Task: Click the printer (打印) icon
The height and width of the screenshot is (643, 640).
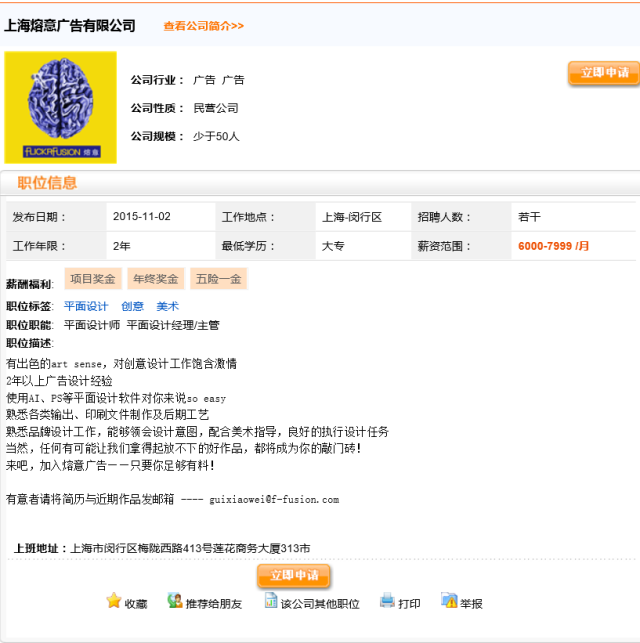Action: pos(387,600)
